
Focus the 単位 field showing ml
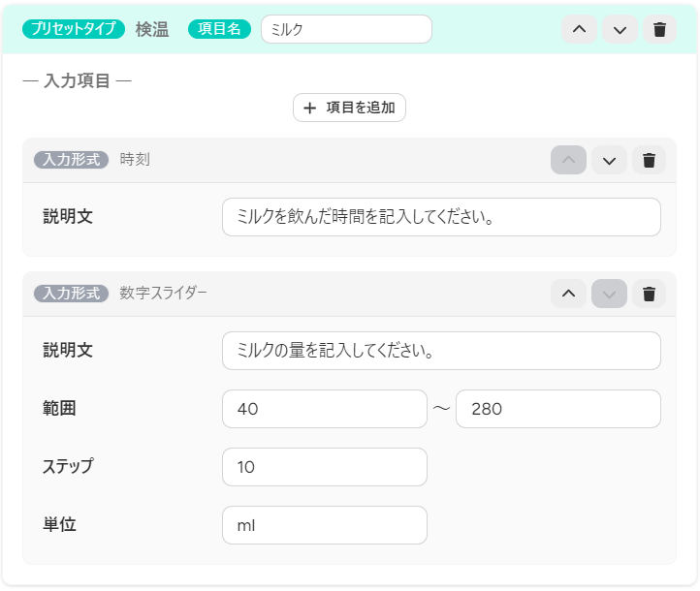pyautogui.click(x=325, y=525)
